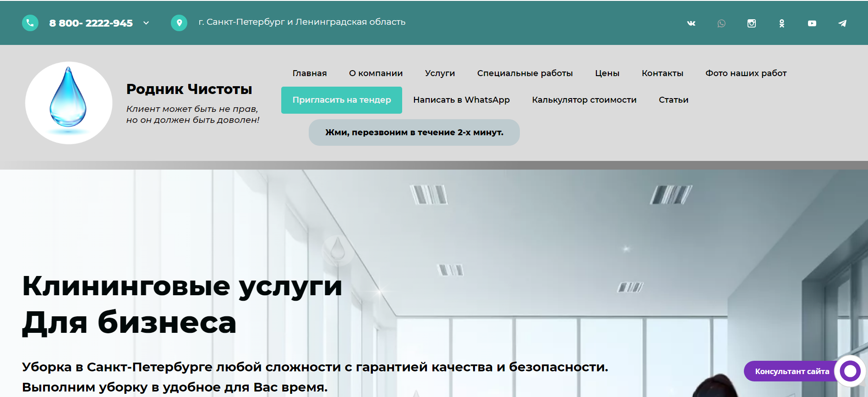Open the Instagram profile icon
The image size is (868, 397).
pyautogui.click(x=752, y=23)
